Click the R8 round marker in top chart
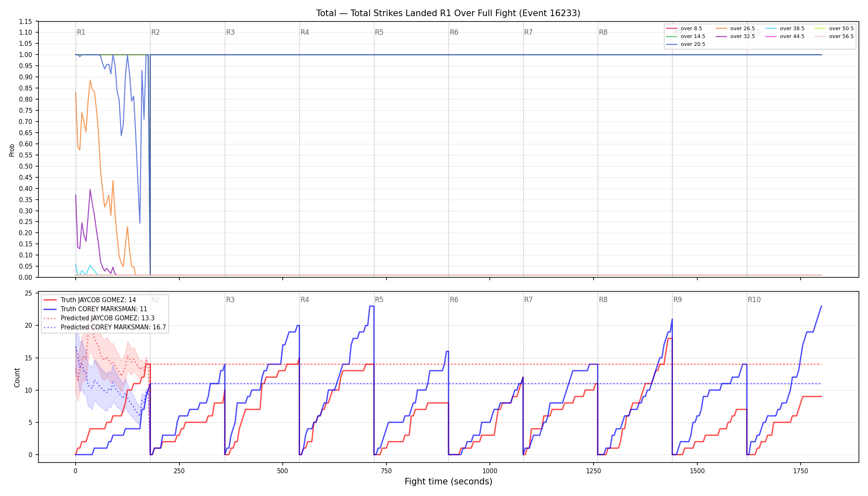The image size is (868, 496). click(603, 32)
